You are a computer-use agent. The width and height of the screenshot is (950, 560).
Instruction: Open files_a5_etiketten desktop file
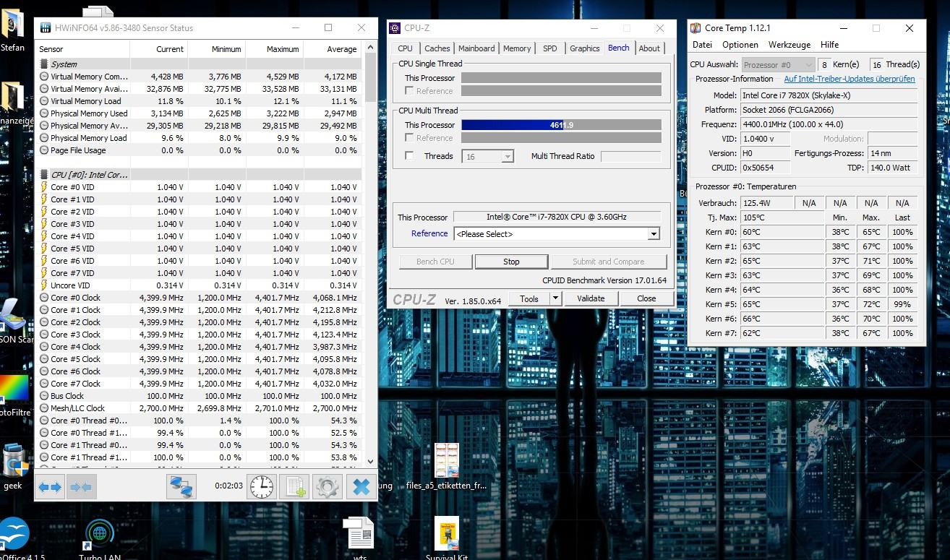tap(447, 466)
